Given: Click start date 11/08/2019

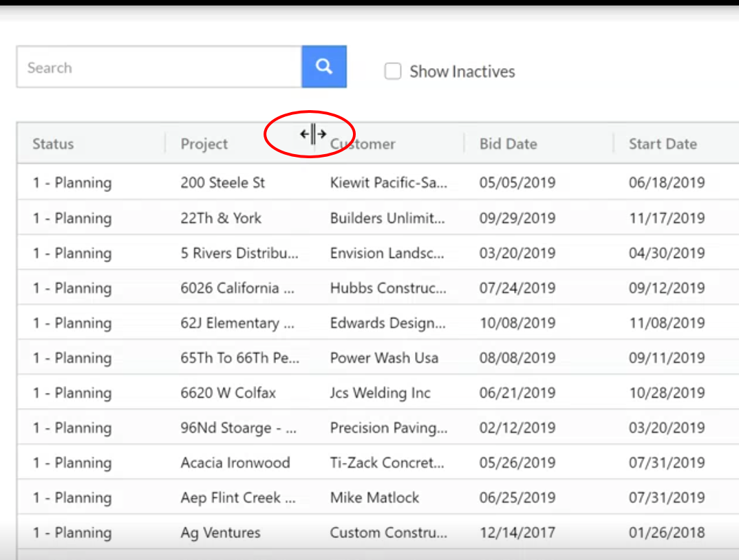Looking at the screenshot, I should [667, 323].
